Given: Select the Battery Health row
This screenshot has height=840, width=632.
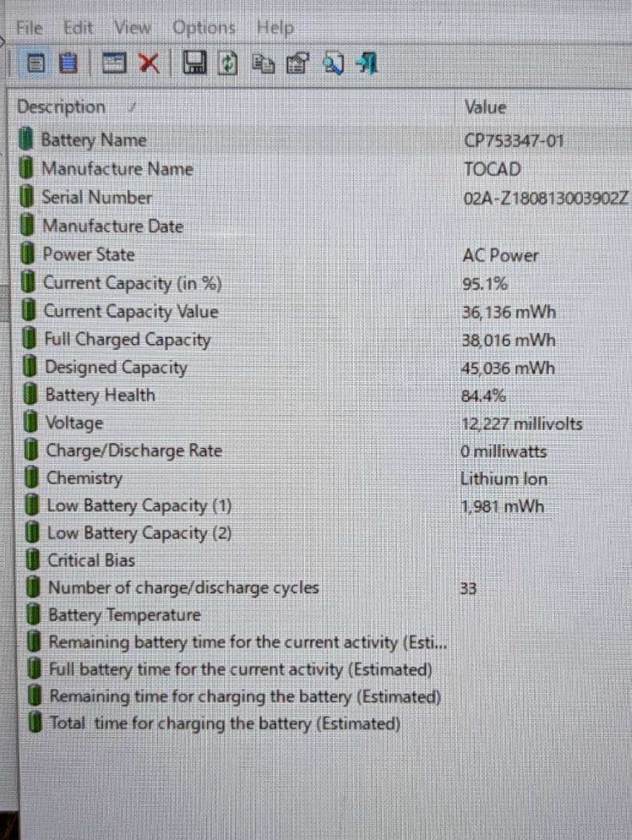Looking at the screenshot, I should [100, 395].
